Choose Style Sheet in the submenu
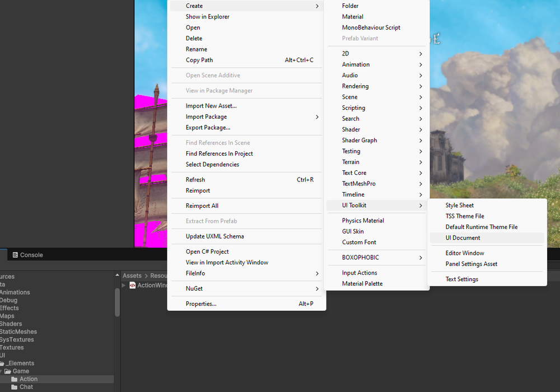The height and width of the screenshot is (392, 560). click(x=459, y=206)
